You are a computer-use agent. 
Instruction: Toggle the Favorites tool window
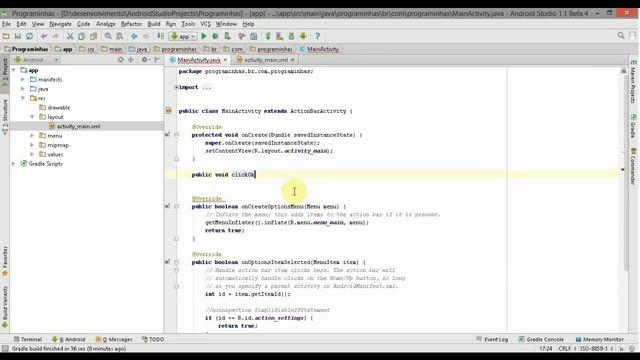[x=5, y=262]
